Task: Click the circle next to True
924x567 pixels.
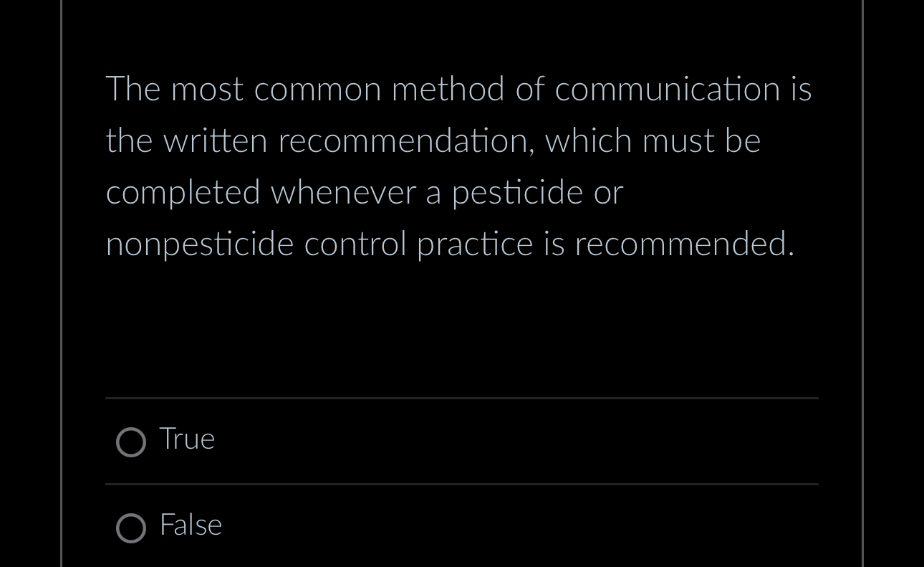Action: 132,442
